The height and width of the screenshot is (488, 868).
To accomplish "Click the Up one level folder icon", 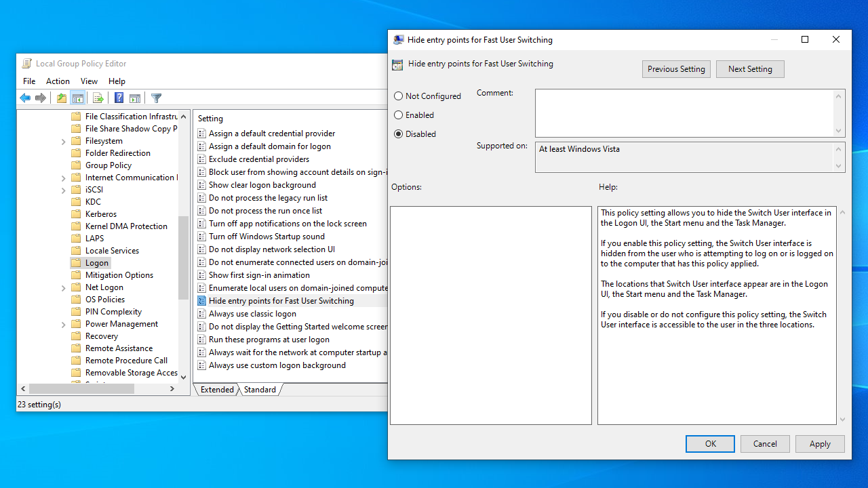I will click(62, 98).
